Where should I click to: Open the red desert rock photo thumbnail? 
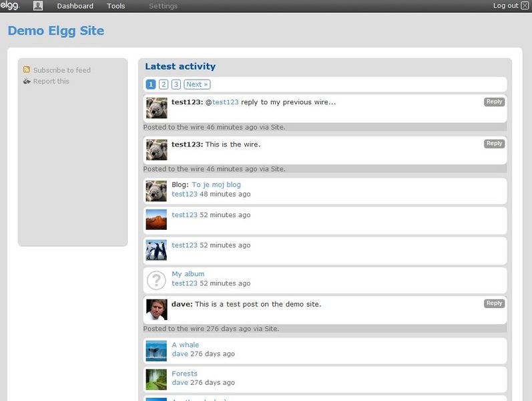click(156, 219)
